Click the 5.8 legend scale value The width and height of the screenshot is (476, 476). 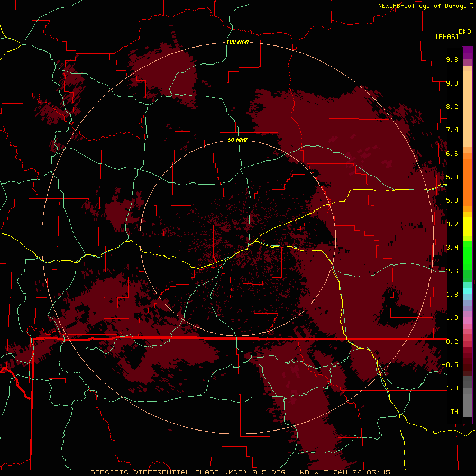click(x=452, y=177)
